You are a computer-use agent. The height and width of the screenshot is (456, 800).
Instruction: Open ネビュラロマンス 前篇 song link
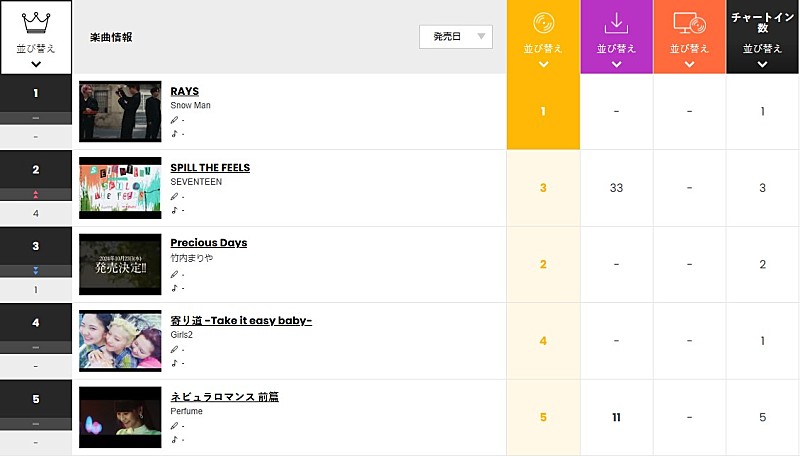pyautogui.click(x=224, y=396)
